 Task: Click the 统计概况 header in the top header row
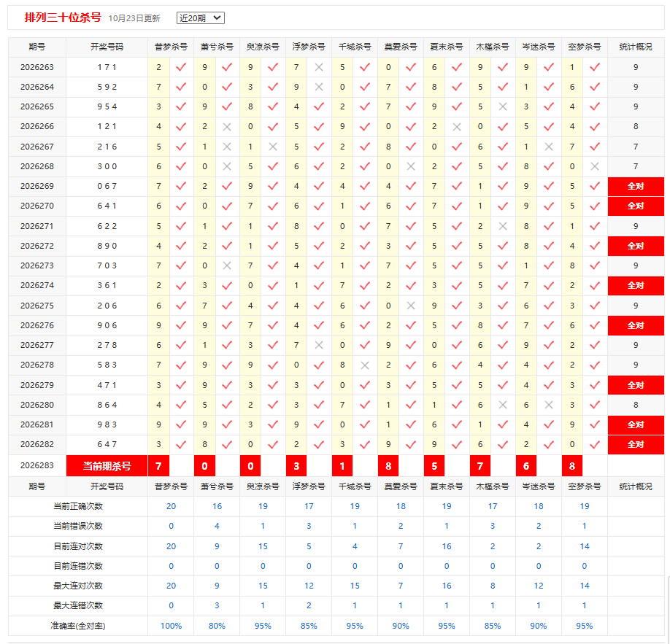tap(636, 47)
